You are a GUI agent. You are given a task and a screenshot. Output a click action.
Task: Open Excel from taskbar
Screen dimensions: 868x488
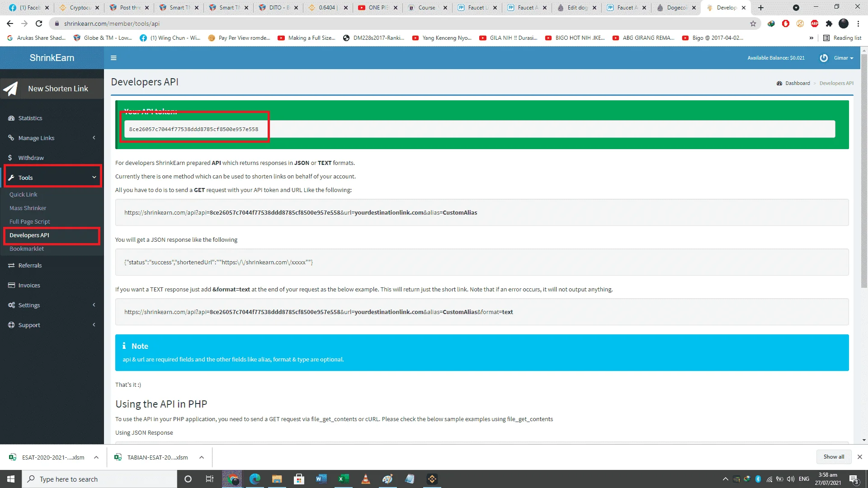point(343,479)
